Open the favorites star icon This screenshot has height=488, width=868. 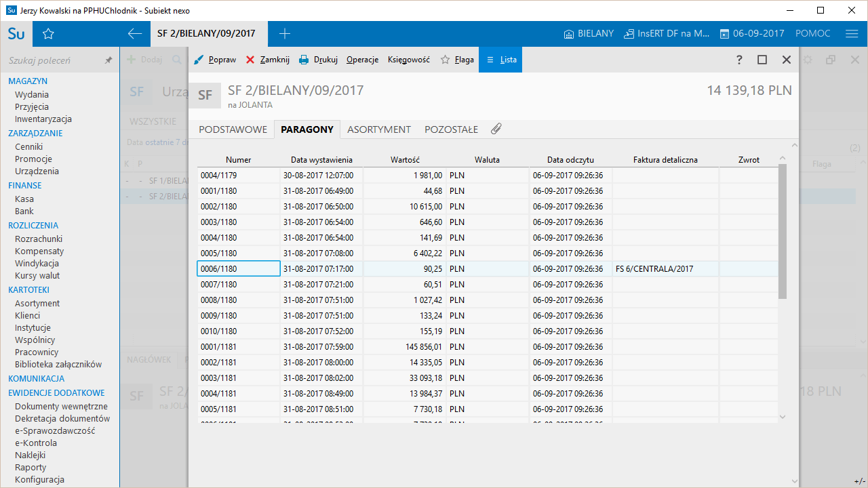pyautogui.click(x=48, y=34)
